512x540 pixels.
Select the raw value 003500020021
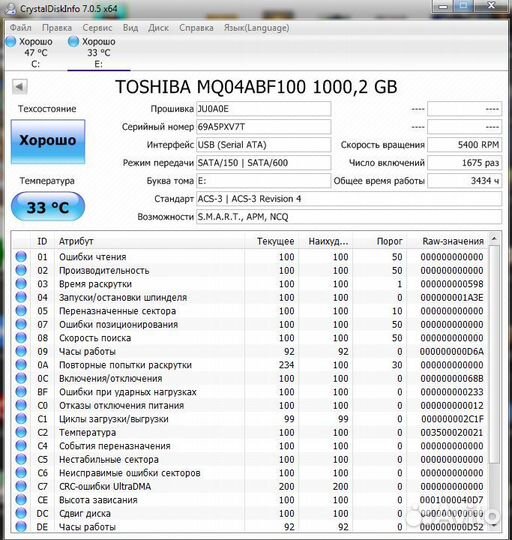point(452,432)
